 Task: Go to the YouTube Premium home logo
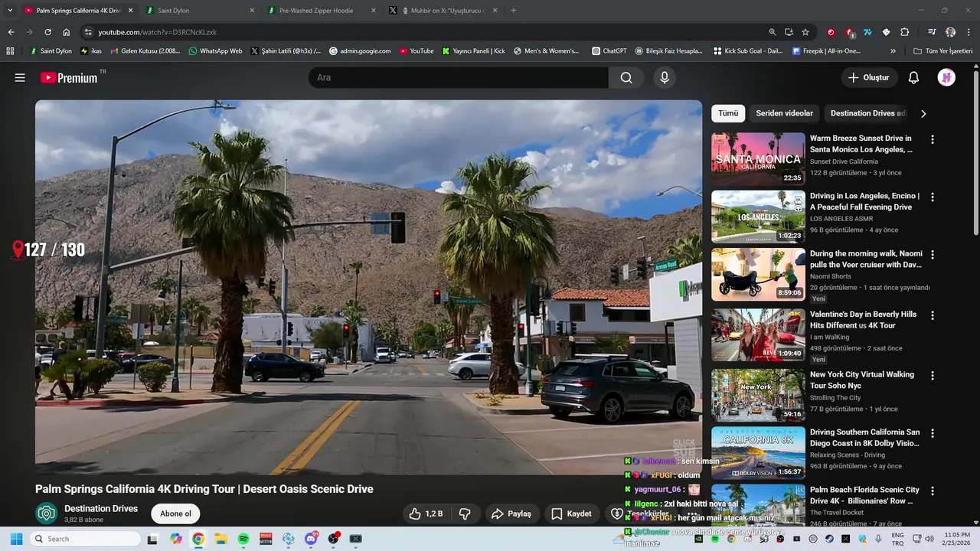pyautogui.click(x=69, y=77)
